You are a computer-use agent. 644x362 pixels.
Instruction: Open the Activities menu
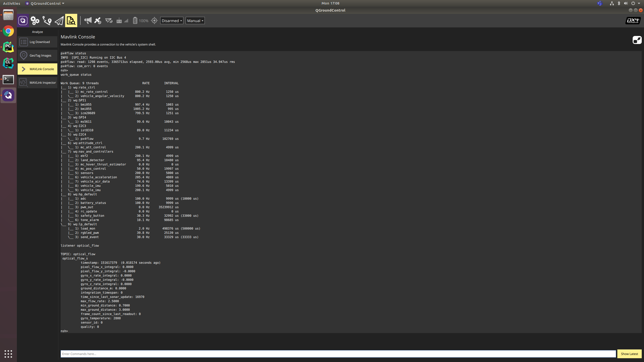pyautogui.click(x=12, y=3)
